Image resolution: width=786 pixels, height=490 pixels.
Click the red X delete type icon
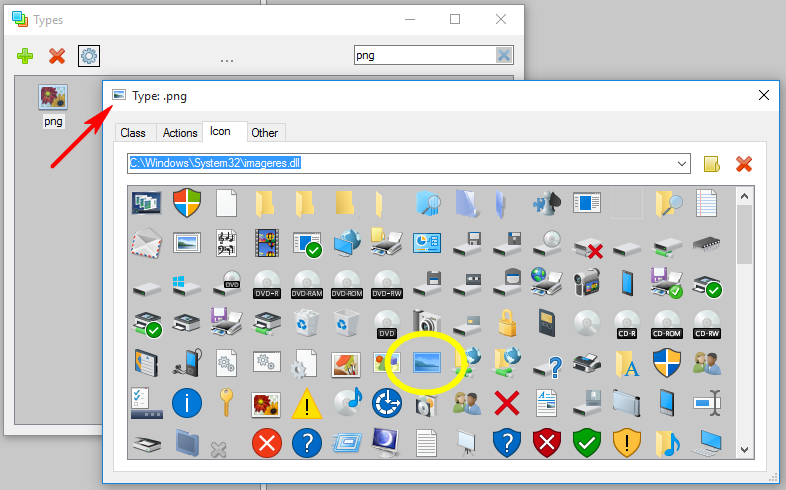pyautogui.click(x=57, y=56)
